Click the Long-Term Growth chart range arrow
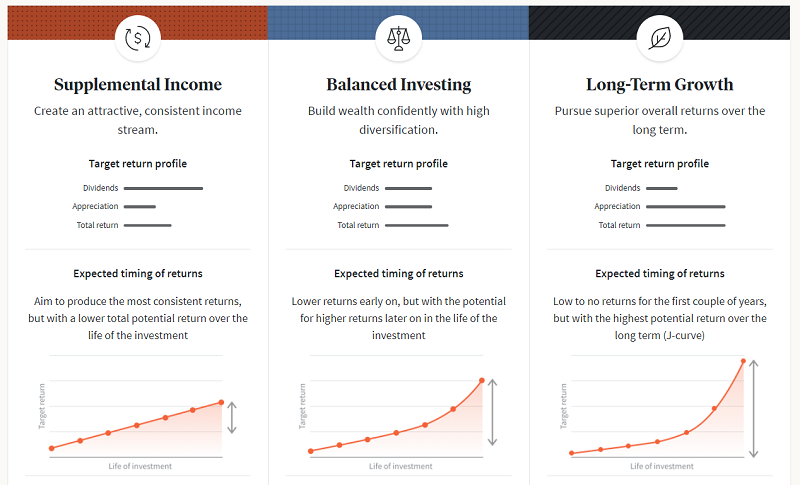The height and width of the screenshot is (485, 800). pos(754,409)
